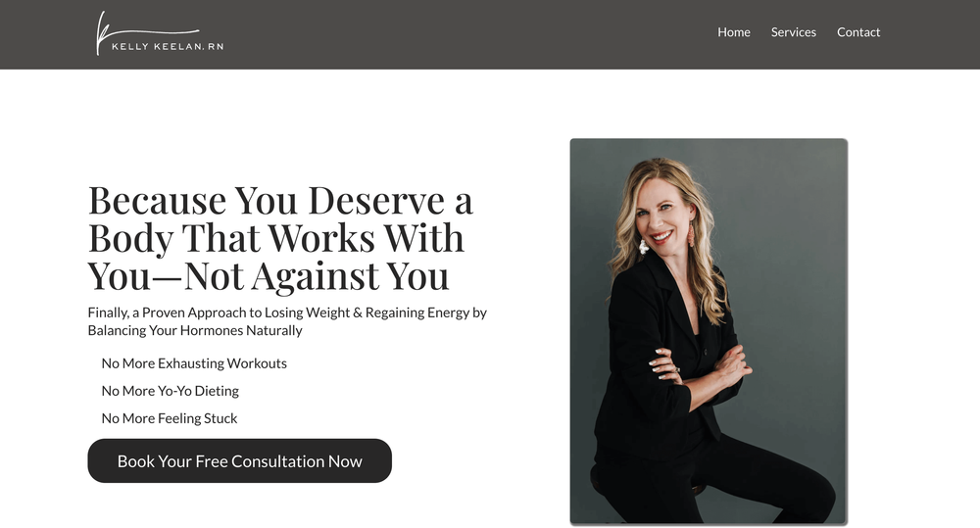Image resolution: width=980 pixels, height=528 pixels.
Task: Click the empty dark header bar center
Action: [x=468, y=34]
